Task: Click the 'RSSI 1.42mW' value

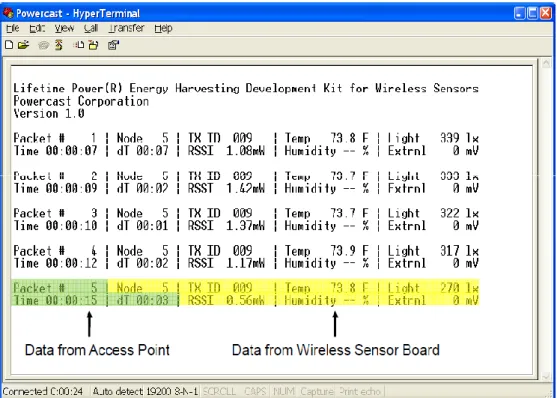Action: pos(226,188)
